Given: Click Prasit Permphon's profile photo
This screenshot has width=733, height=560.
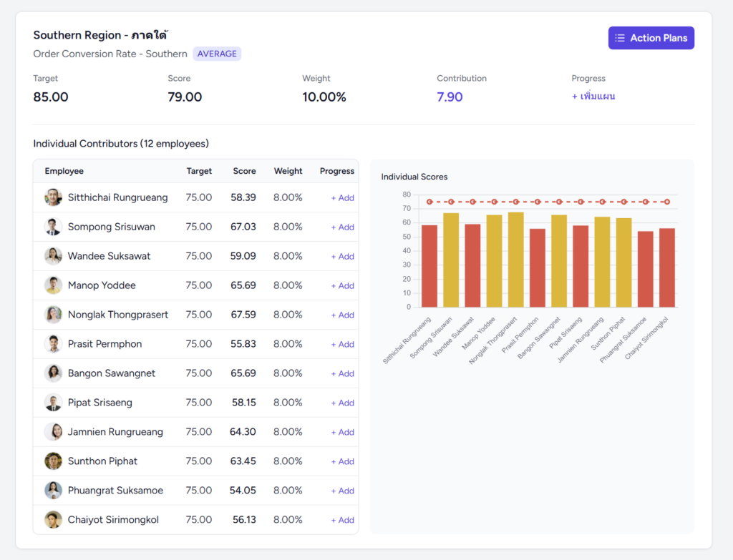Looking at the screenshot, I should (53, 344).
